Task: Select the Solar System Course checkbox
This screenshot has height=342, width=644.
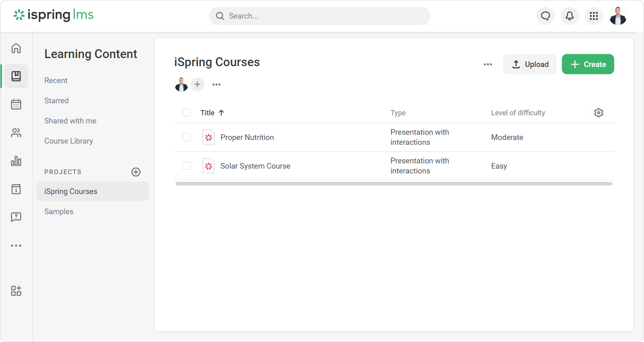Action: (186, 166)
